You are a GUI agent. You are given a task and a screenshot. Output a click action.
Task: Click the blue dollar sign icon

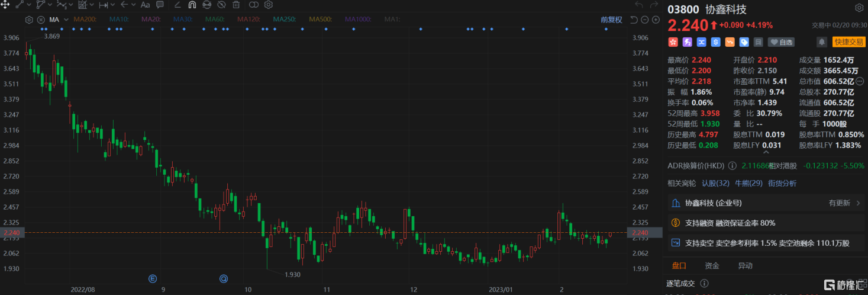click(716, 42)
